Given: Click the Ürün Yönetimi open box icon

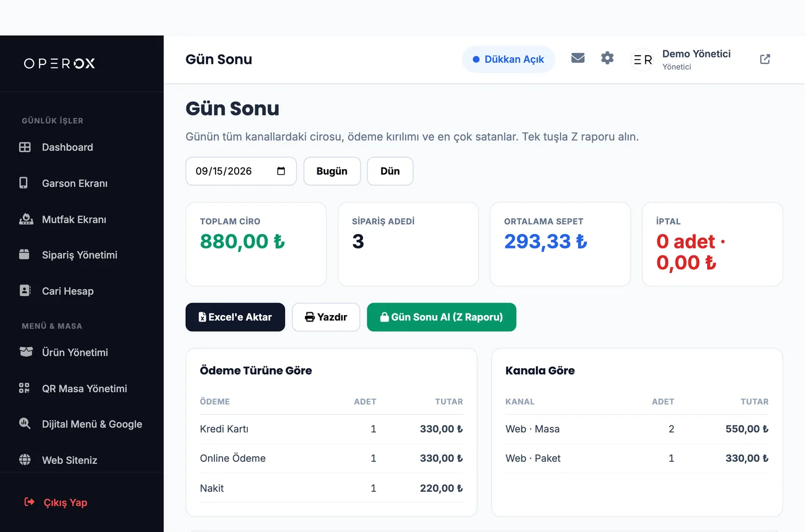Looking at the screenshot, I should click(x=26, y=351).
